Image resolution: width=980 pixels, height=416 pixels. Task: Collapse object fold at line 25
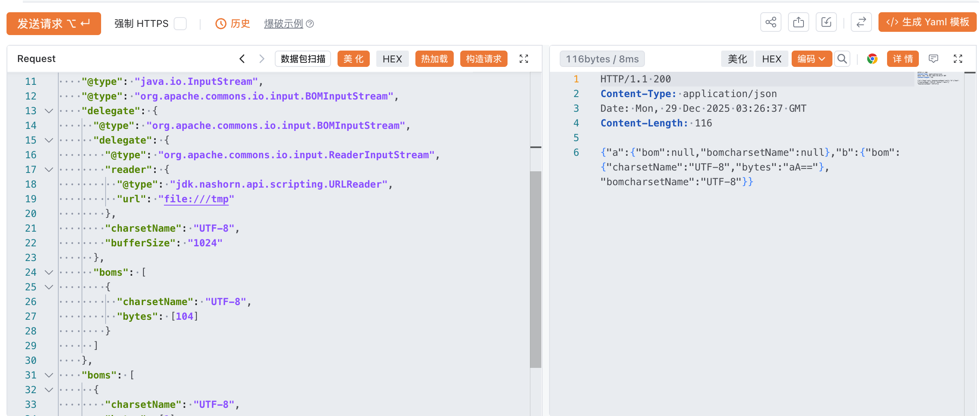(x=49, y=287)
